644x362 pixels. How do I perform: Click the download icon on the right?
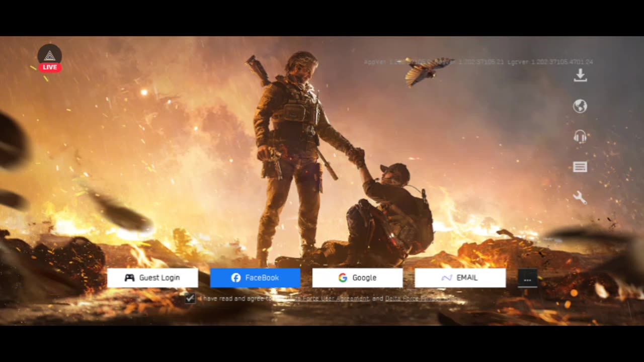[580, 75]
